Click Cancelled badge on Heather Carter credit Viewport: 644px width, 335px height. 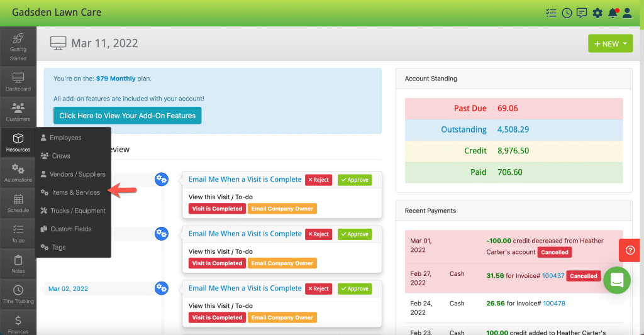tap(555, 252)
